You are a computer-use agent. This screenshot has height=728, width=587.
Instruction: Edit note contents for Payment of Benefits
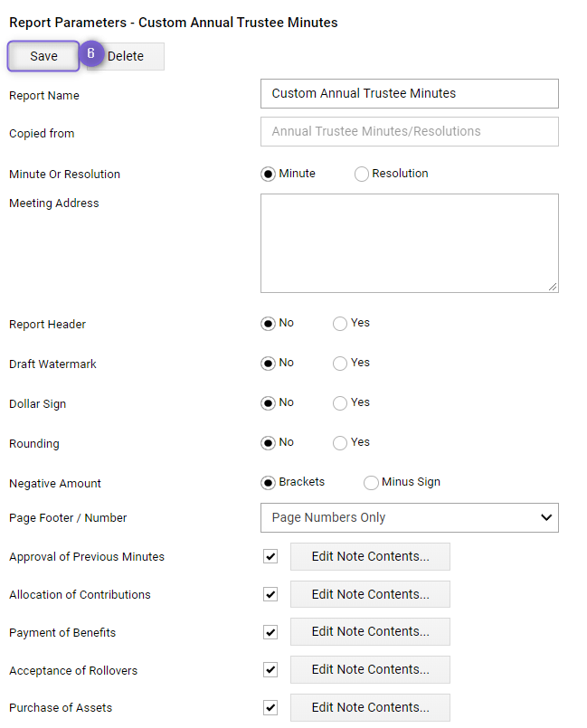click(370, 632)
